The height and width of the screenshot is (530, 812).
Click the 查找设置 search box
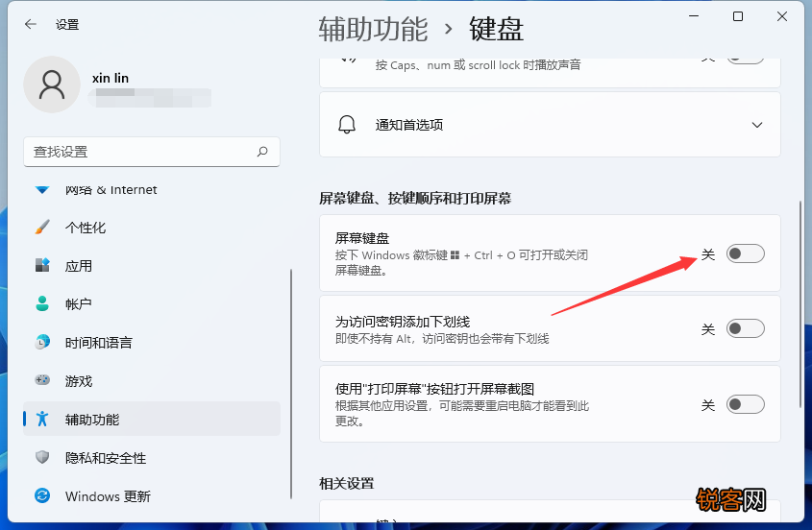coord(152,152)
